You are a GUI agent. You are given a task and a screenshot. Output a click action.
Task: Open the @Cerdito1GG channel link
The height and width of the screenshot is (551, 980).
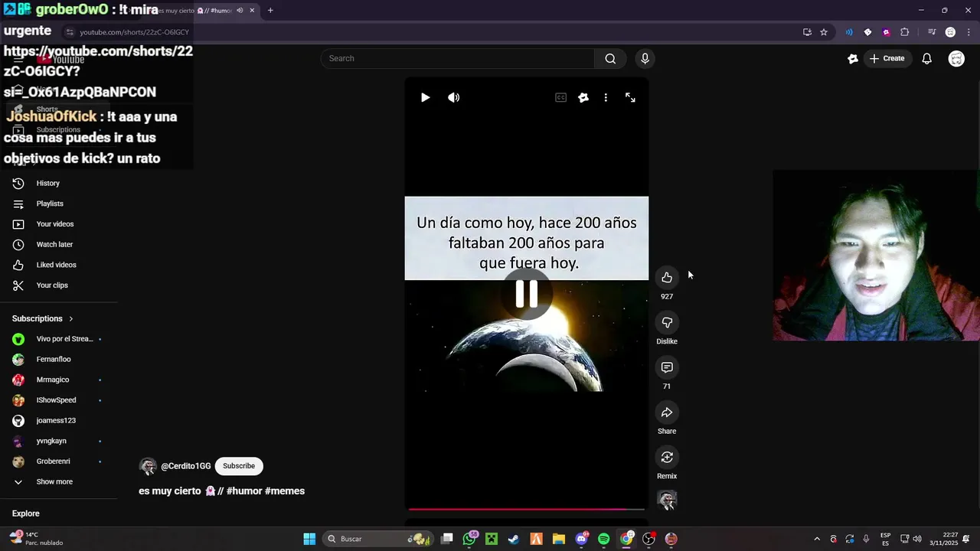[x=185, y=466]
